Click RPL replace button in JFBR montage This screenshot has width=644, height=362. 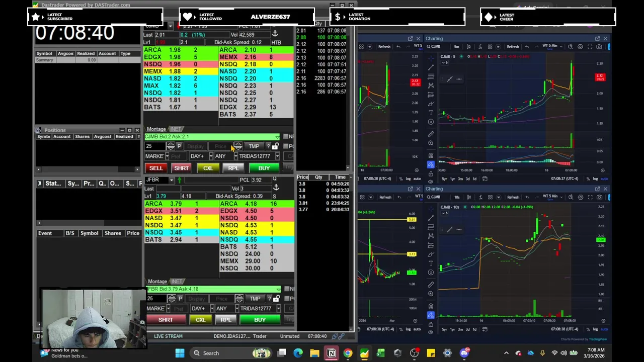tap(226, 320)
